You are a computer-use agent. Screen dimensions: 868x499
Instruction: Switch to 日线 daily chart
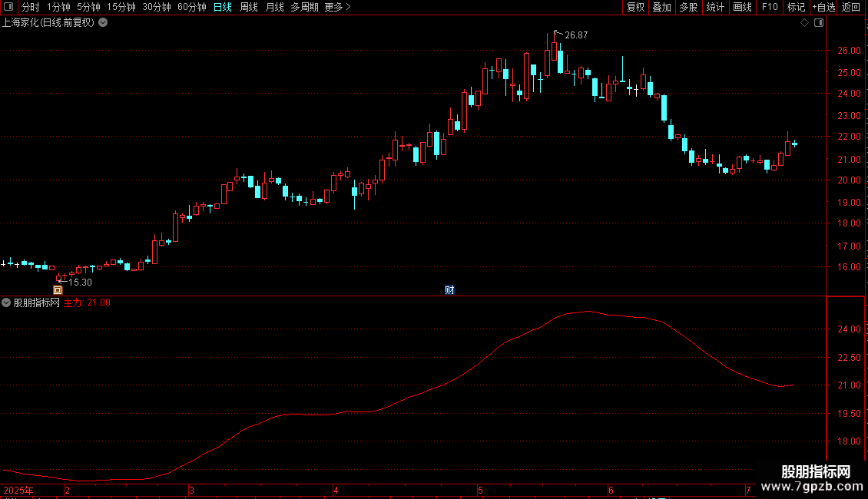pyautogui.click(x=223, y=7)
